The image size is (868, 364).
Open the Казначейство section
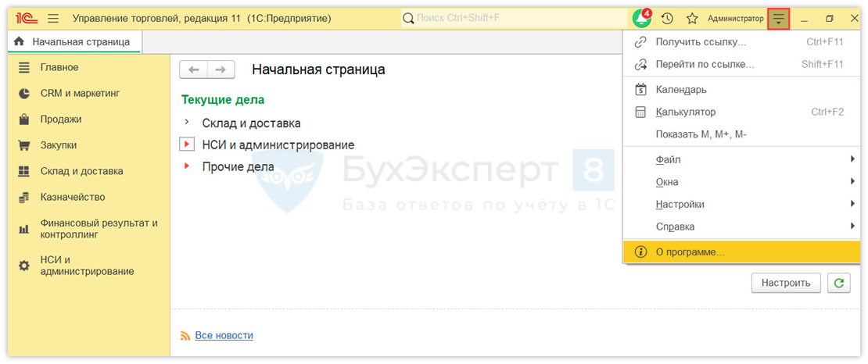click(x=73, y=198)
